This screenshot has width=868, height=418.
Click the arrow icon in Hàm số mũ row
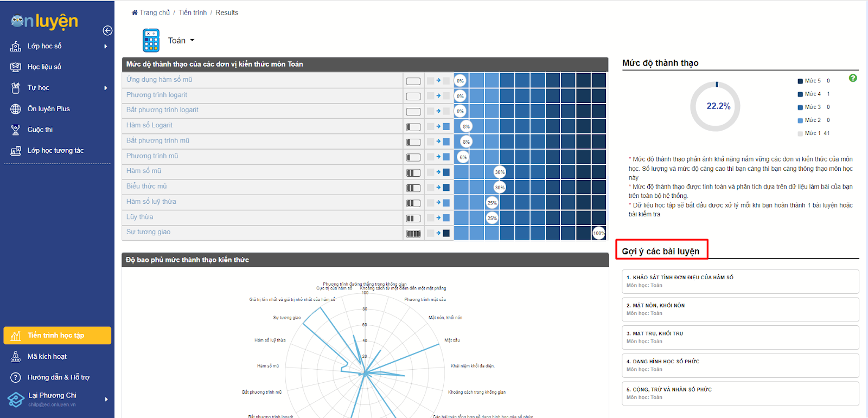coord(438,172)
